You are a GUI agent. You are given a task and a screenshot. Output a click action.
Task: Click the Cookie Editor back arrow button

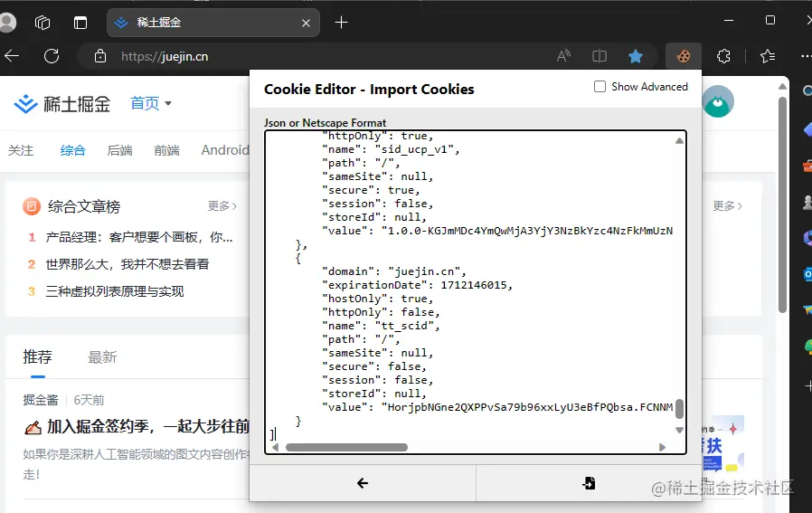363,483
